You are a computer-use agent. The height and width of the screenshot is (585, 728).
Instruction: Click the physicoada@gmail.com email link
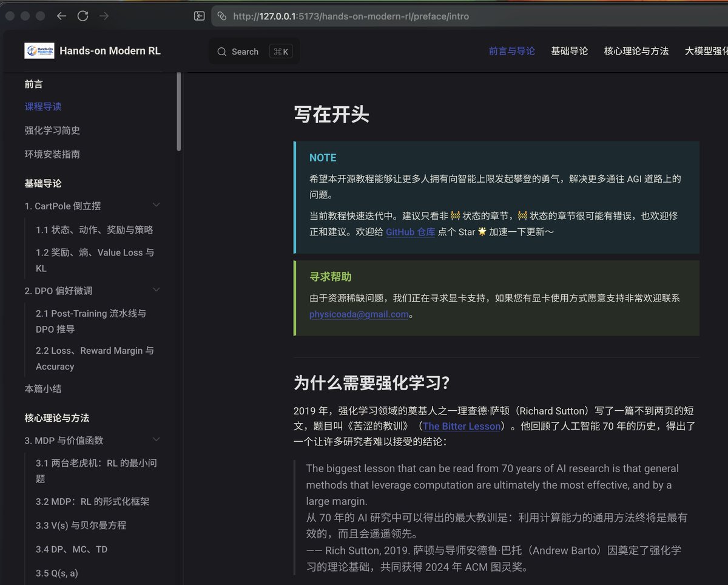359,314
